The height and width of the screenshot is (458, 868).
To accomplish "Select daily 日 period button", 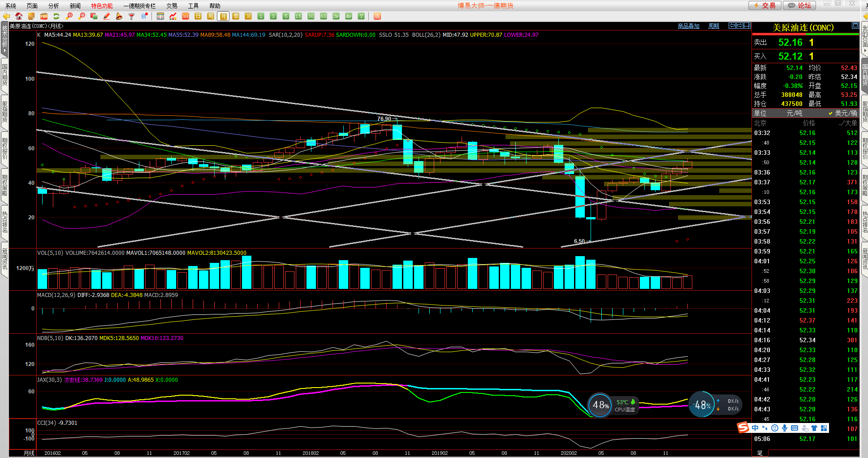I will pos(198,16).
